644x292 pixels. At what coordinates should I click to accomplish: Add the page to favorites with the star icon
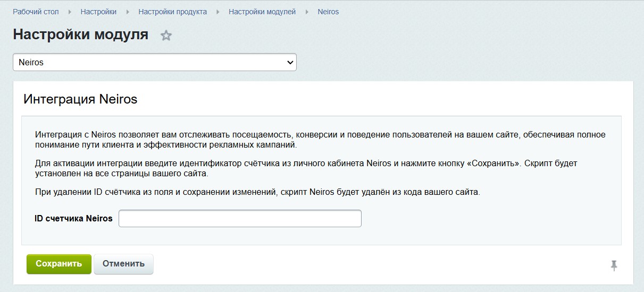[x=166, y=36]
